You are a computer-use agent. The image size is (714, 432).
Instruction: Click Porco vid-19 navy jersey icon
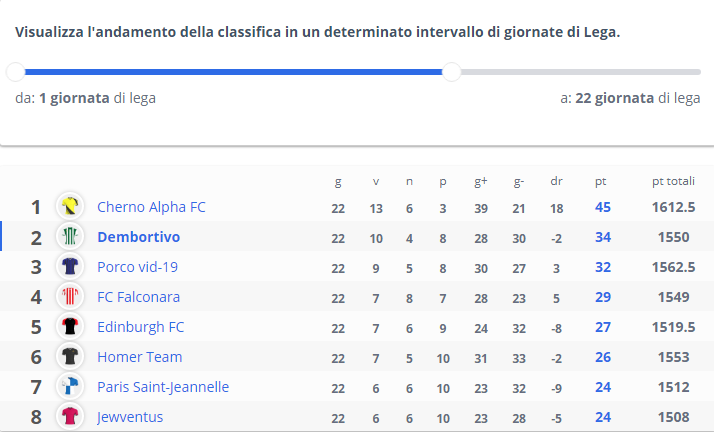(x=70, y=266)
